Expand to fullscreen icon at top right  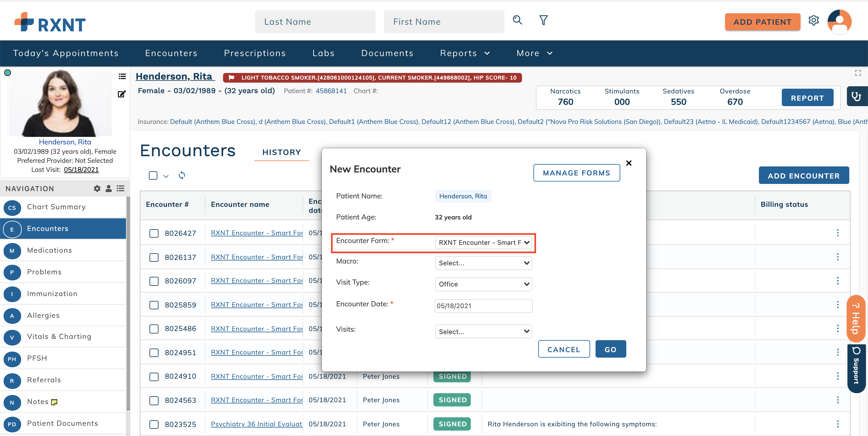pos(858,73)
